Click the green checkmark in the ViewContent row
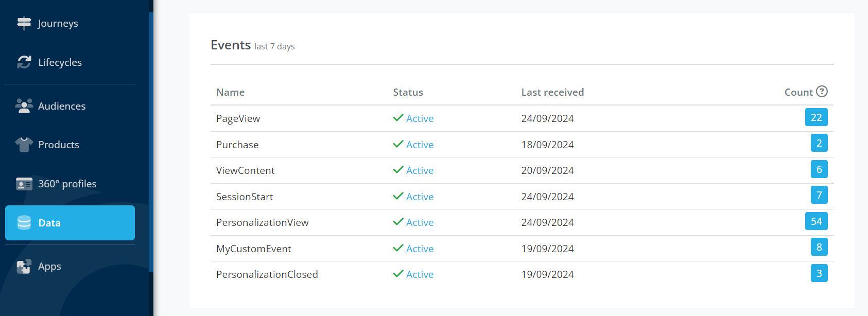The image size is (868, 316). point(398,170)
